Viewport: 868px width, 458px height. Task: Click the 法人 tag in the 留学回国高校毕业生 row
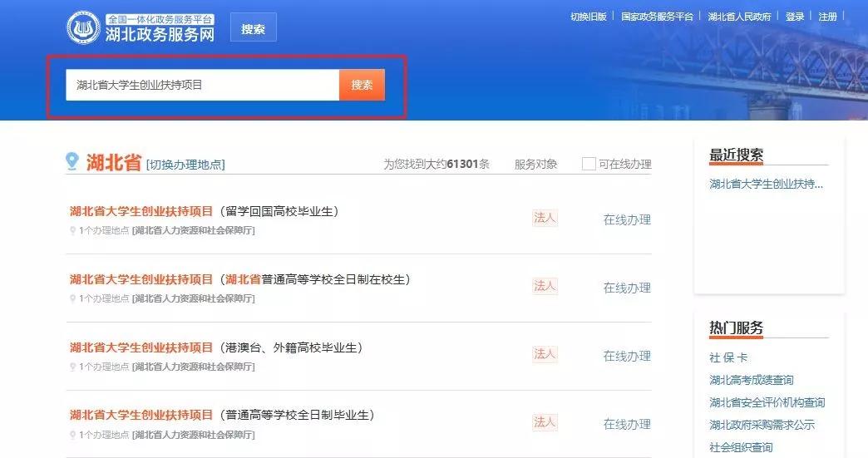(545, 218)
